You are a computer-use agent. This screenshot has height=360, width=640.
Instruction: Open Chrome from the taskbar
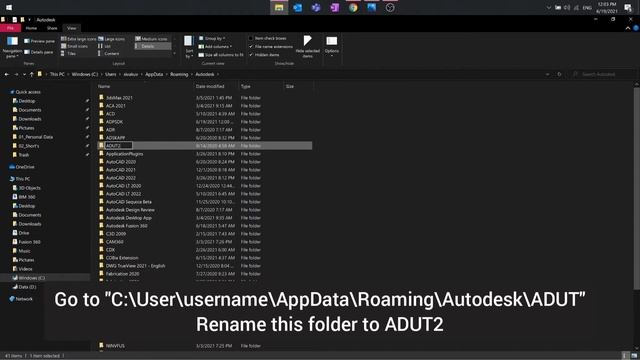pyautogui.click(x=353, y=7)
